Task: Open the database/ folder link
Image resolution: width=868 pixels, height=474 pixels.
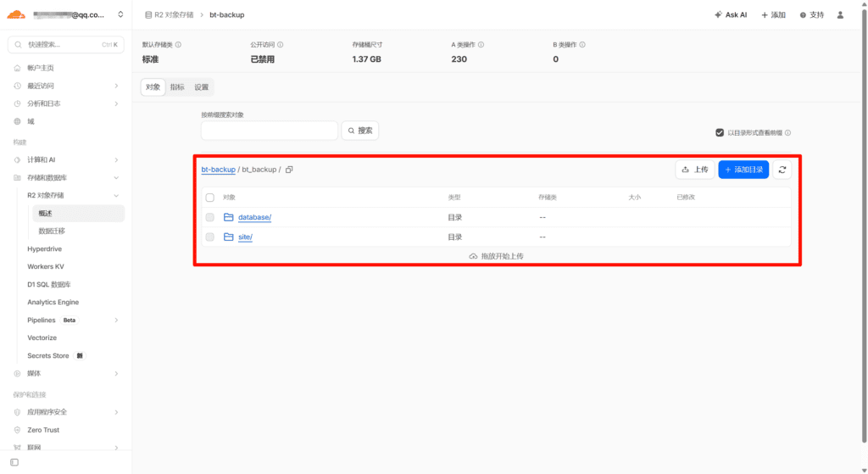Action: coord(254,217)
